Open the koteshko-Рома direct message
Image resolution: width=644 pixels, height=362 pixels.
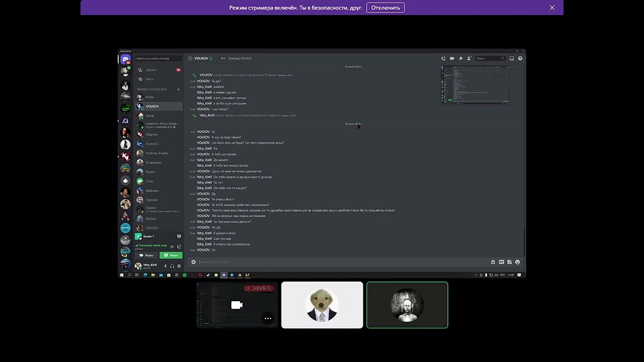[158, 125]
